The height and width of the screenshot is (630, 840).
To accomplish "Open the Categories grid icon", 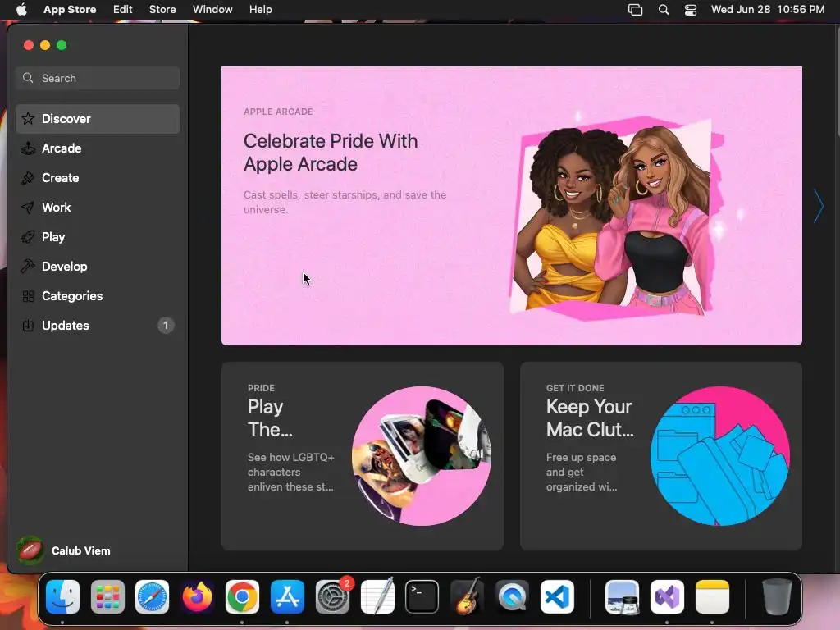I will pyautogui.click(x=28, y=295).
